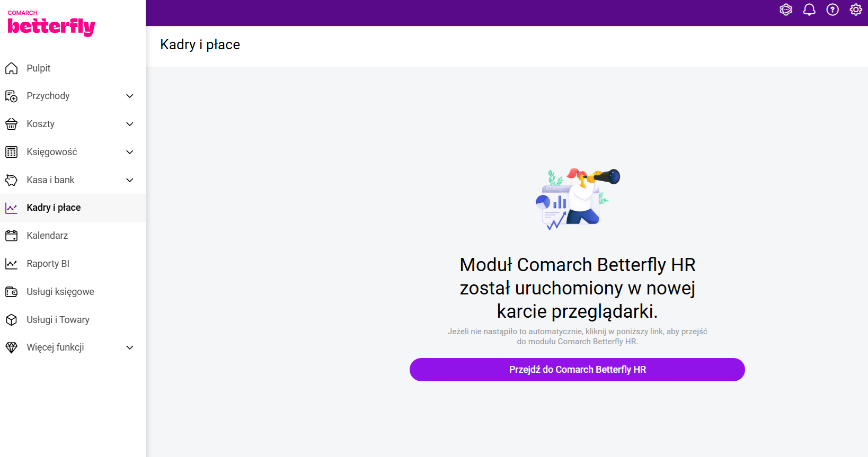Click the Raporty BI chart icon
Image resolution: width=868 pixels, height=457 pixels.
11,264
